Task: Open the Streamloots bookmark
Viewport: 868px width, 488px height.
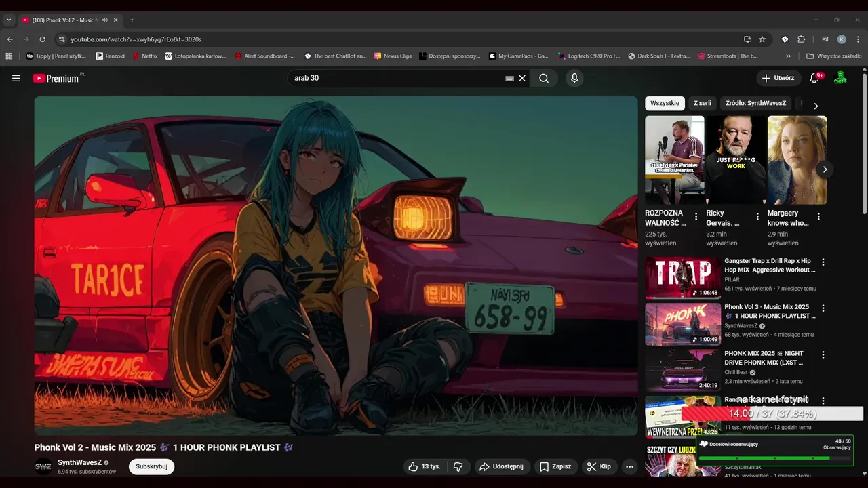Action: click(728, 56)
